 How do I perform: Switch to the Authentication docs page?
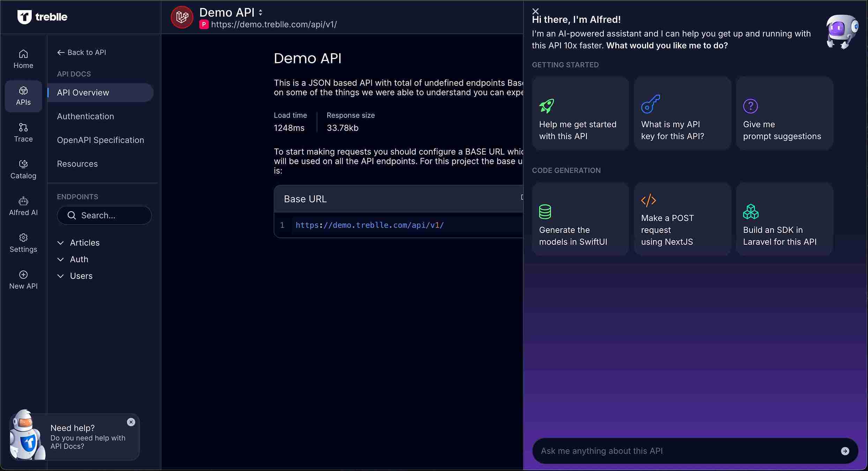click(x=85, y=116)
